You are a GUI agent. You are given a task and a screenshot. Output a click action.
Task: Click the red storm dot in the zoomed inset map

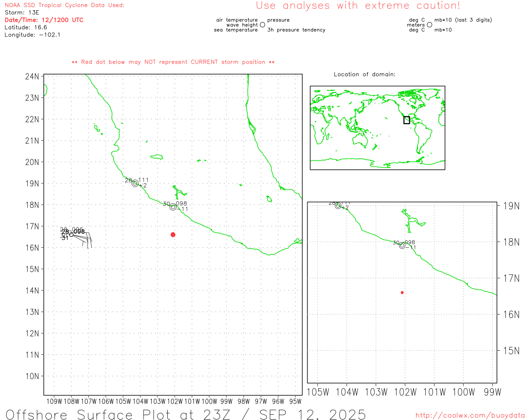click(402, 292)
